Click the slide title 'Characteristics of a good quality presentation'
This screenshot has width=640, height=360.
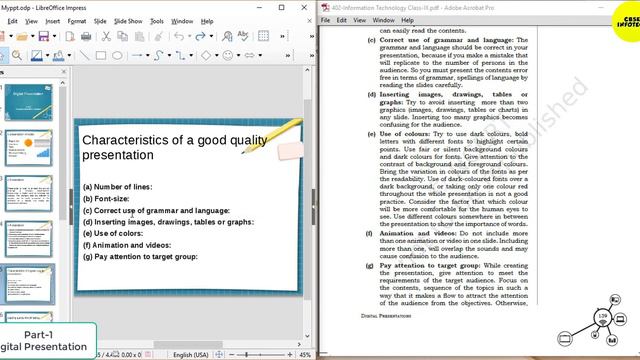(x=175, y=147)
